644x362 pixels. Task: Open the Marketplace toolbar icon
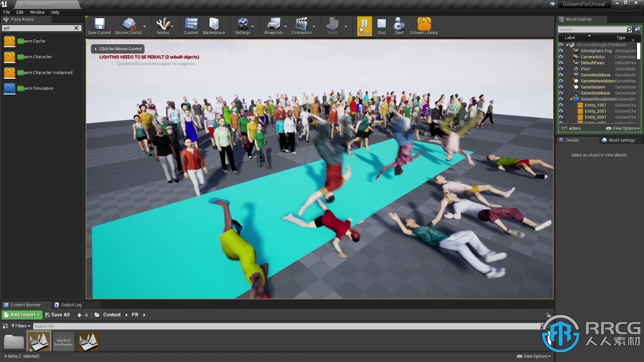coord(214,26)
